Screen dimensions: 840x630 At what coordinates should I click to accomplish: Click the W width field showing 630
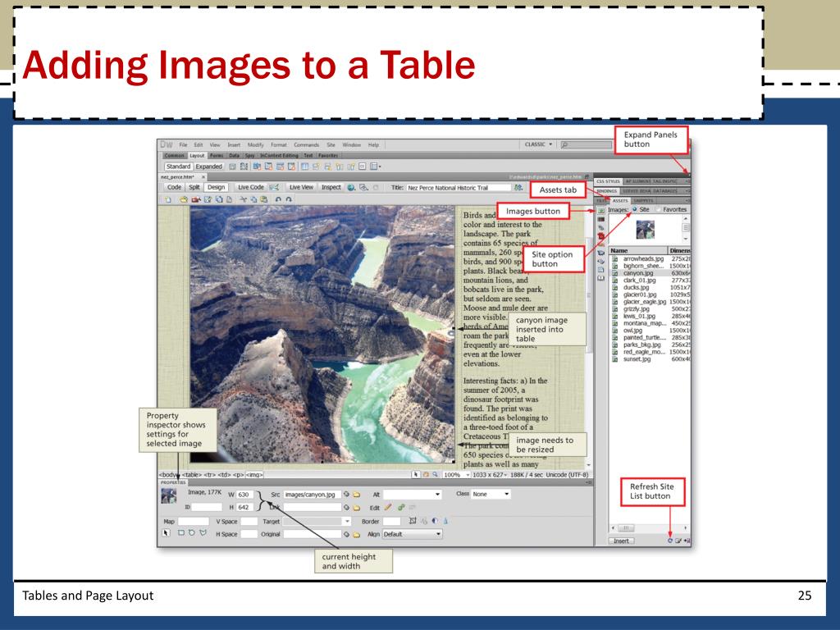pos(245,495)
